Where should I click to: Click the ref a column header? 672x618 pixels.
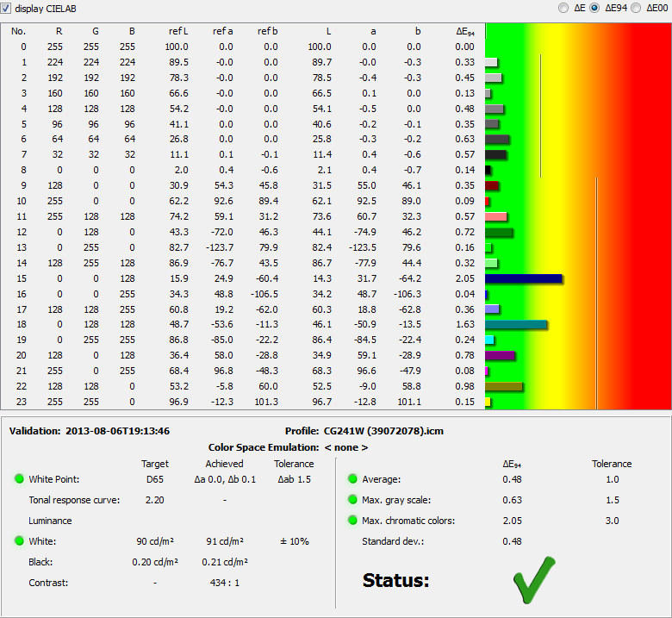point(223,31)
